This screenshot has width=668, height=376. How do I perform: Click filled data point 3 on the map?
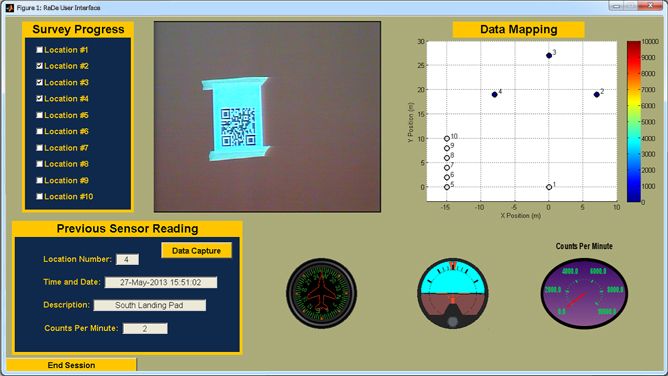[549, 55]
